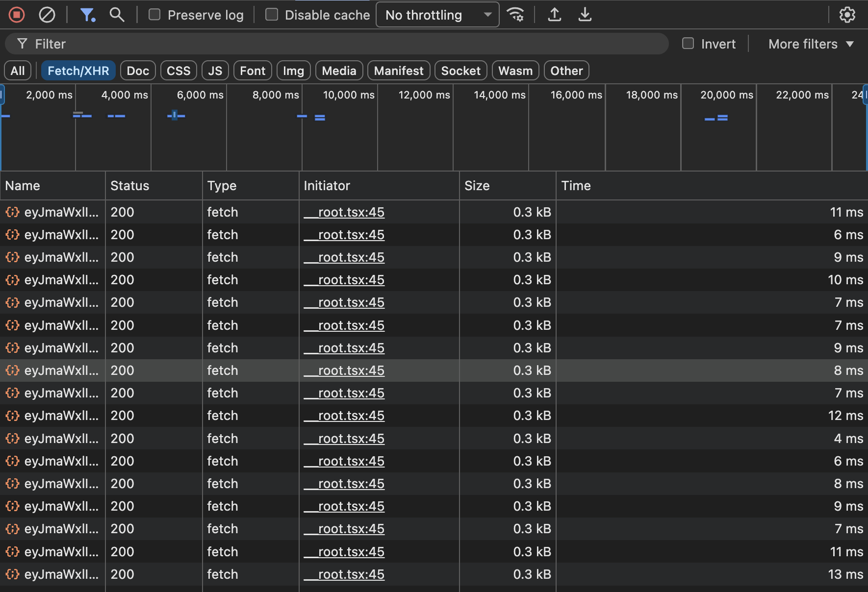The height and width of the screenshot is (592, 868).
Task: Expand the More filters menu
Action: (811, 44)
